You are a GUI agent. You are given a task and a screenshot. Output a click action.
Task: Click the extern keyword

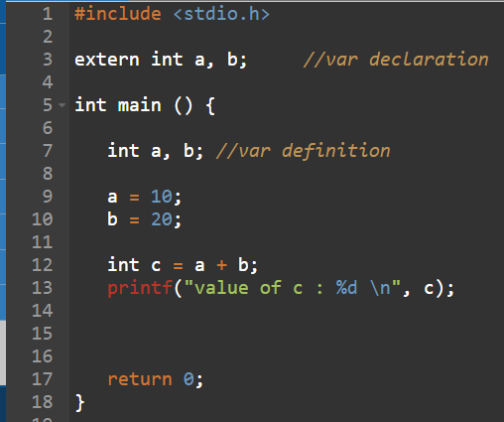click(x=107, y=60)
